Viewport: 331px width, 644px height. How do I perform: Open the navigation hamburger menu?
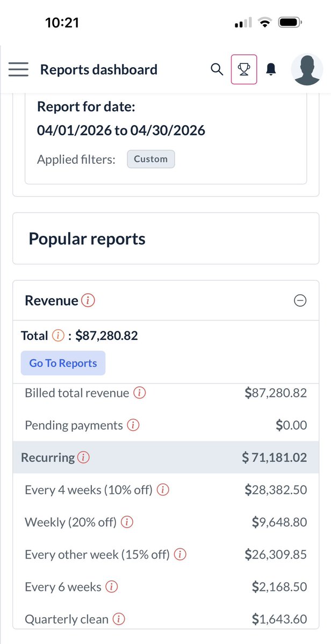[x=18, y=69]
